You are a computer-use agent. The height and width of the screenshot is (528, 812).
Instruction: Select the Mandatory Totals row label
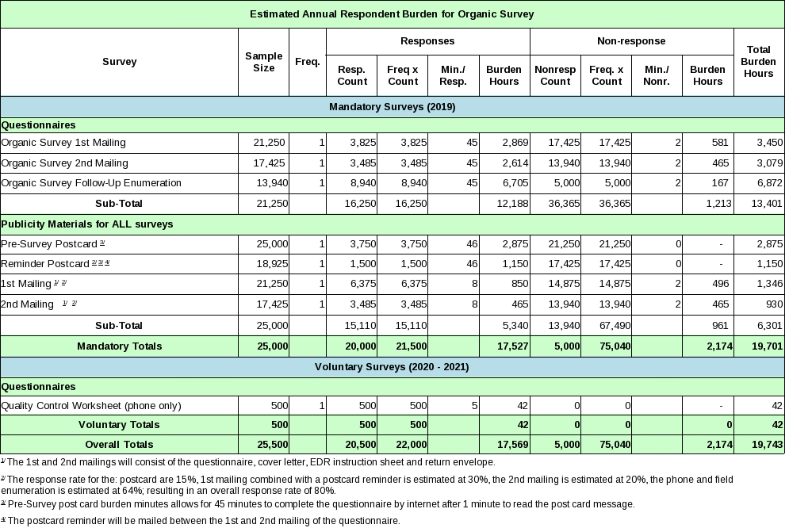click(x=119, y=346)
